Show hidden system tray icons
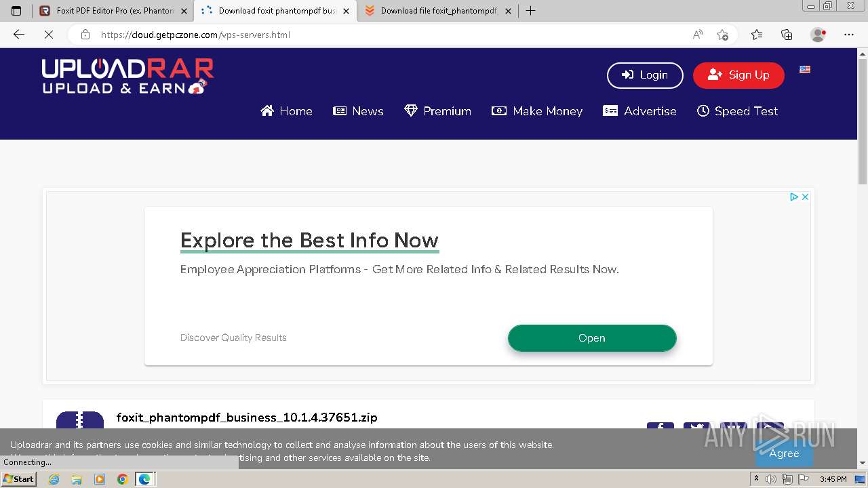 pyautogui.click(x=756, y=479)
